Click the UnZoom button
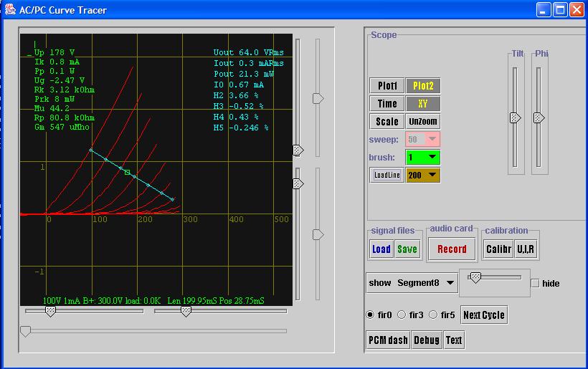Image resolution: width=588 pixels, height=369 pixels. (x=423, y=121)
